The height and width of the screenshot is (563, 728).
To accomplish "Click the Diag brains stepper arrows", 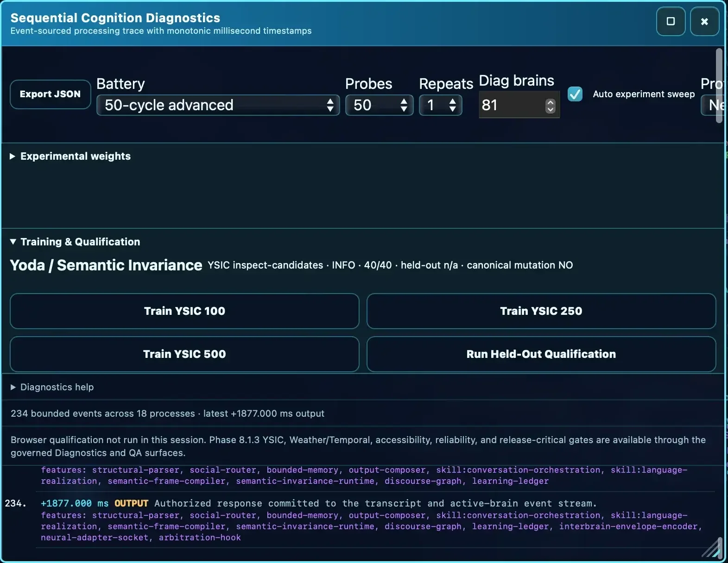I will click(x=550, y=106).
